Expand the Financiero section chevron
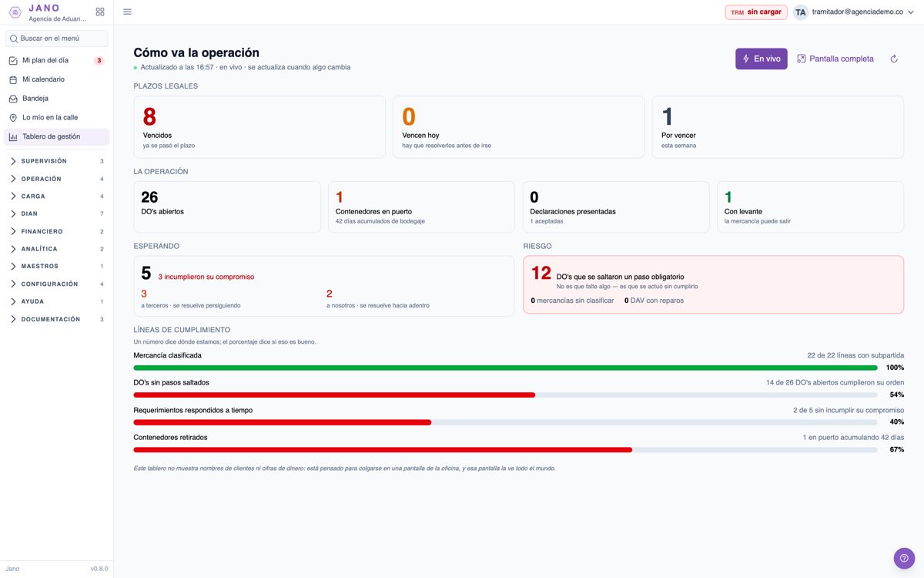The image size is (924, 578). (13, 231)
